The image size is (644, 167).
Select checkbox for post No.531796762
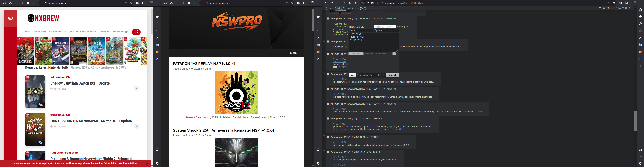pyautogui.click(x=328, y=18)
